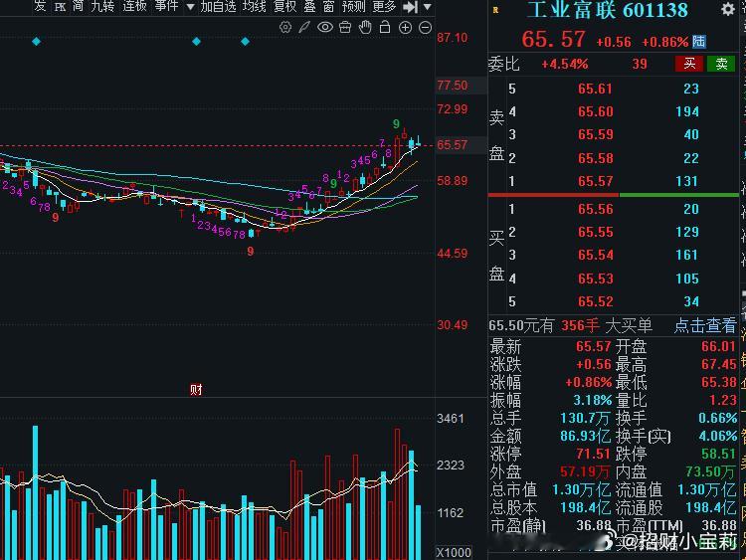Click 开盘 value 66.01
The width and height of the screenshot is (746, 560).
click(x=718, y=346)
